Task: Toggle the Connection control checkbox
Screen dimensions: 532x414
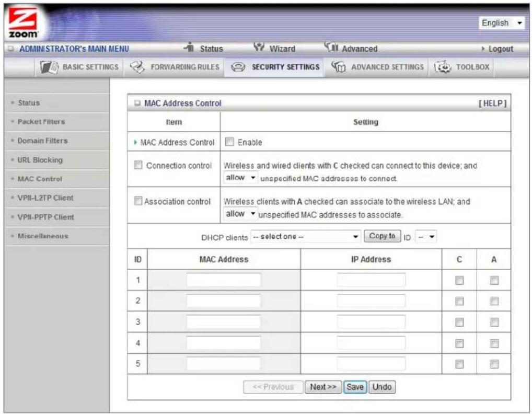Action: click(x=138, y=165)
